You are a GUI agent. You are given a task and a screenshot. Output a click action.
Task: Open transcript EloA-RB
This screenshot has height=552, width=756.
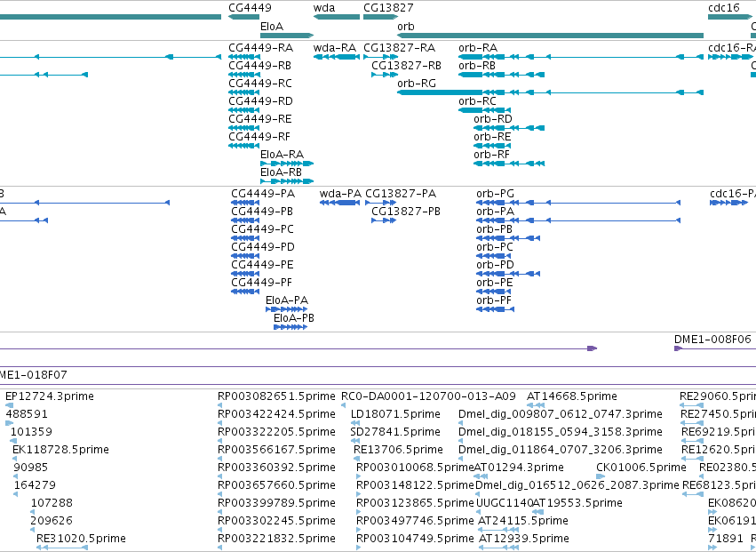click(x=281, y=172)
